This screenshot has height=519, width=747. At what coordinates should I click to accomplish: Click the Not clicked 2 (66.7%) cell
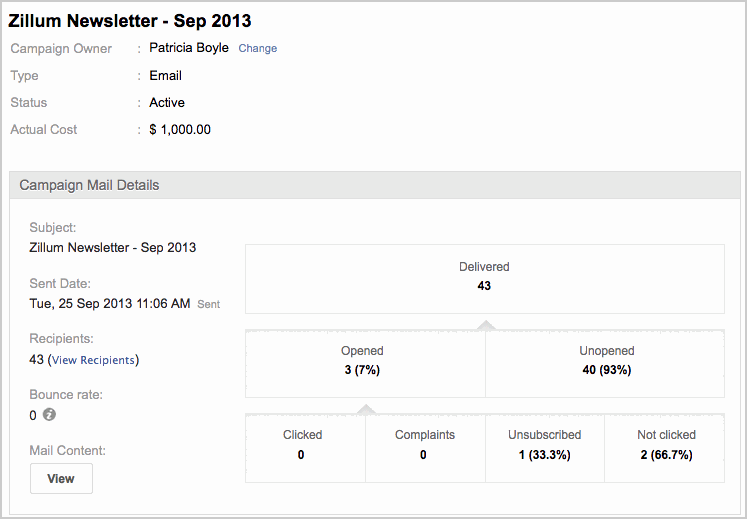(666, 445)
